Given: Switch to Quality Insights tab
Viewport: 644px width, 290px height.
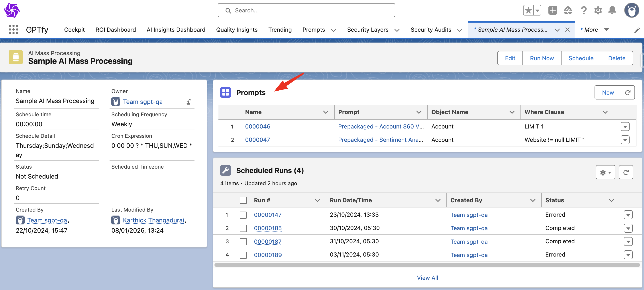Looking at the screenshot, I should pyautogui.click(x=236, y=30).
